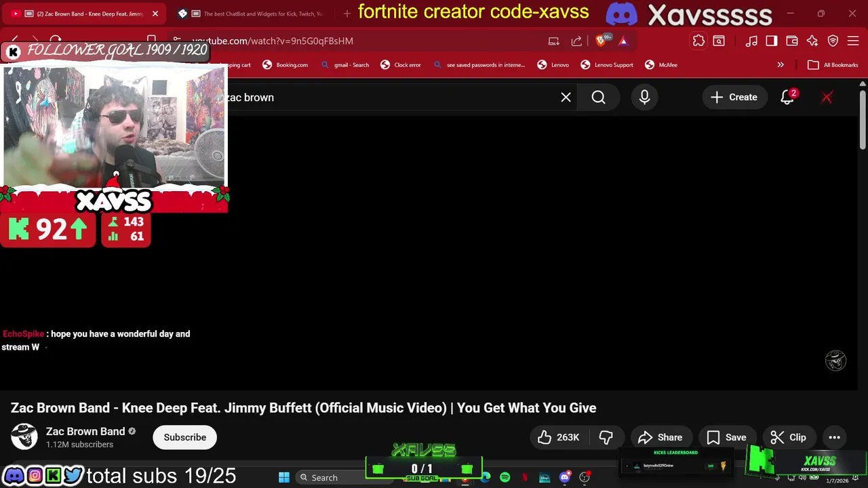Open more actions ellipsis under video

(835, 437)
